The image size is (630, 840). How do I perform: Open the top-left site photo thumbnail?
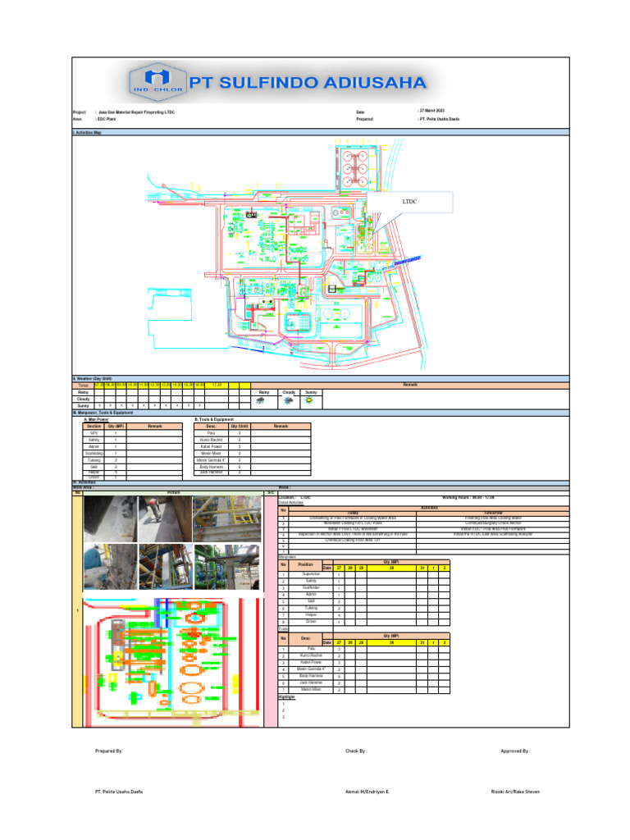tap(111, 518)
